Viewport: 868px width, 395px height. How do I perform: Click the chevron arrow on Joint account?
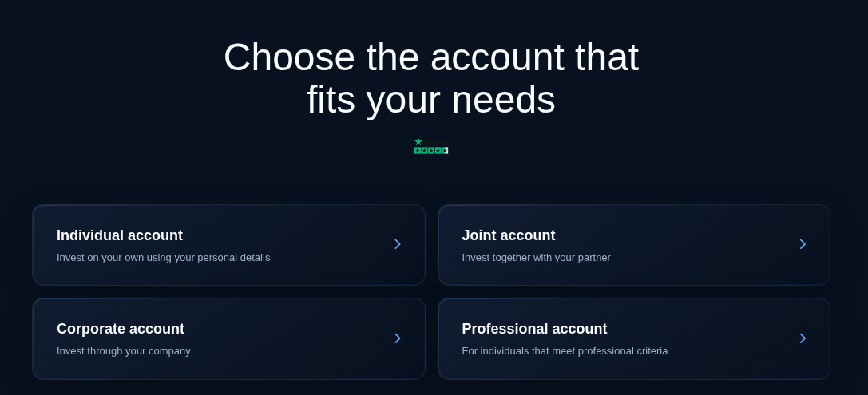point(803,244)
